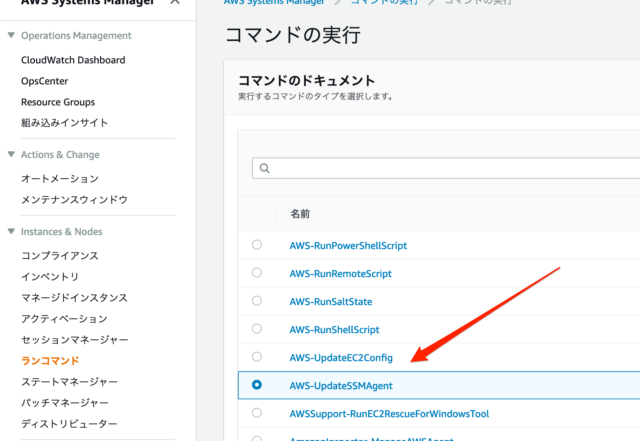The width and height of the screenshot is (640, 441).
Task: Click the document search input field
Action: [x=446, y=168]
